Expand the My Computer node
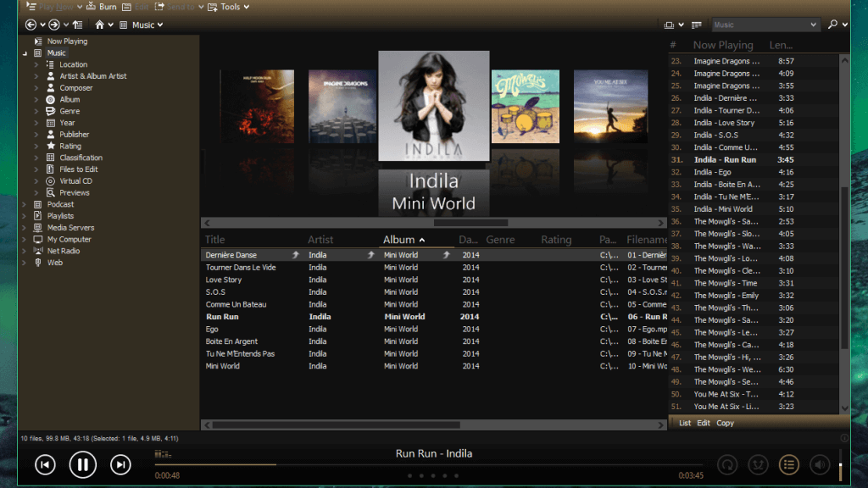 click(25, 239)
